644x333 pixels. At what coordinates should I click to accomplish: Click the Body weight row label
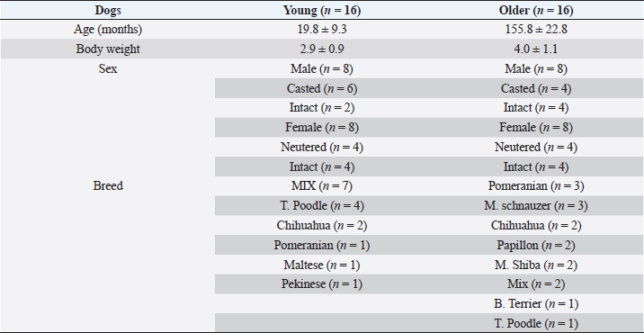(x=108, y=49)
